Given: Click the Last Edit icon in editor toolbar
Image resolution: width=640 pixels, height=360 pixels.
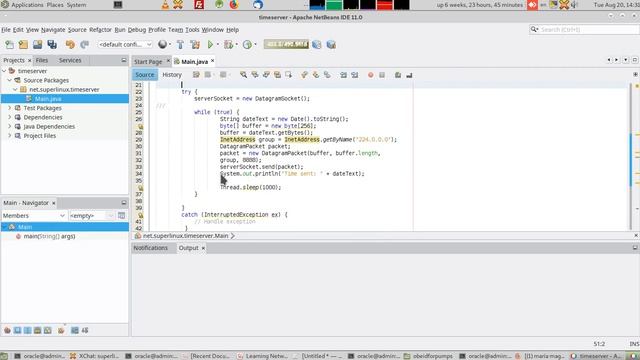Looking at the screenshot, I should click(196, 75).
